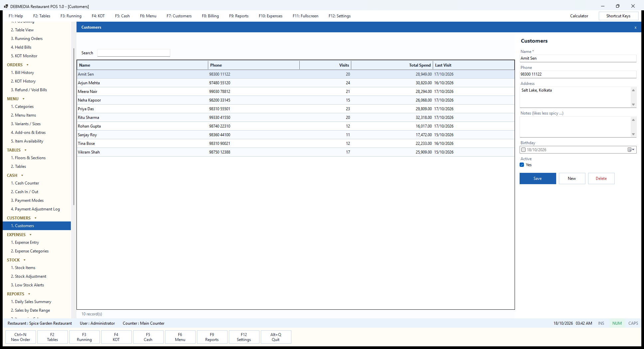The height and width of the screenshot is (349, 644).
Task: Sort by the Visits column header
Action: [x=325, y=65]
